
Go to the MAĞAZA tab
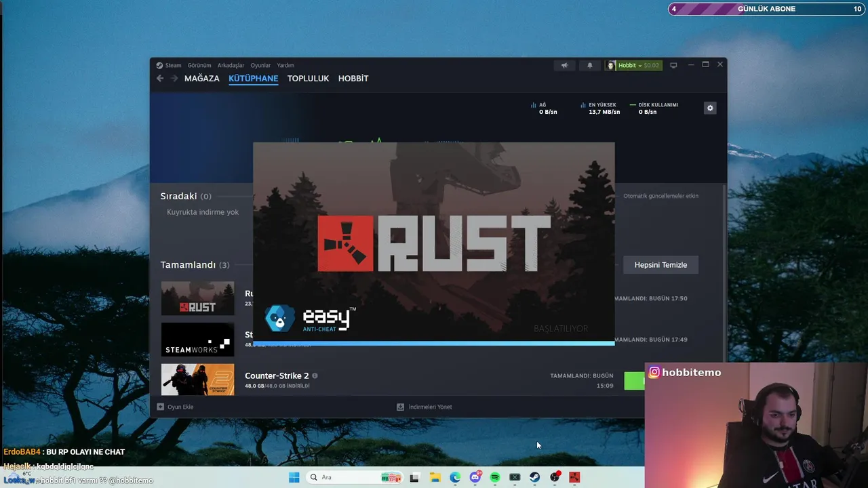pos(202,79)
